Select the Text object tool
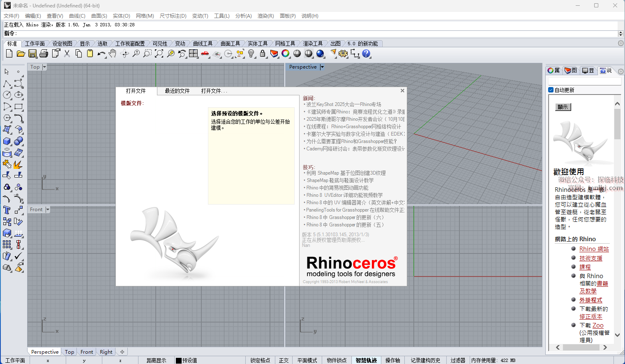Viewport: 625px width, 364px height. click(x=7, y=210)
